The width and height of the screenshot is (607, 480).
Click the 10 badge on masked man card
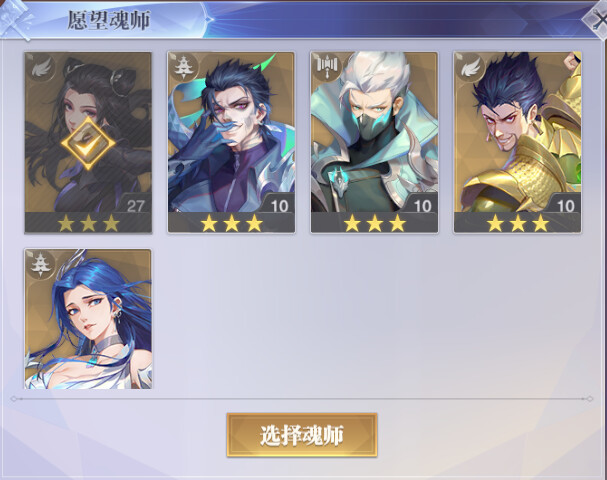pos(421,204)
